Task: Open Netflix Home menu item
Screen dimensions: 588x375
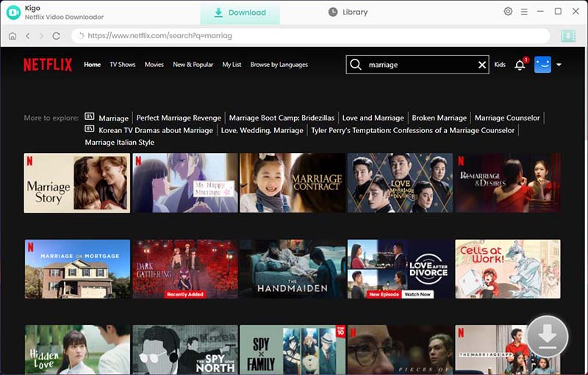Action: click(93, 65)
